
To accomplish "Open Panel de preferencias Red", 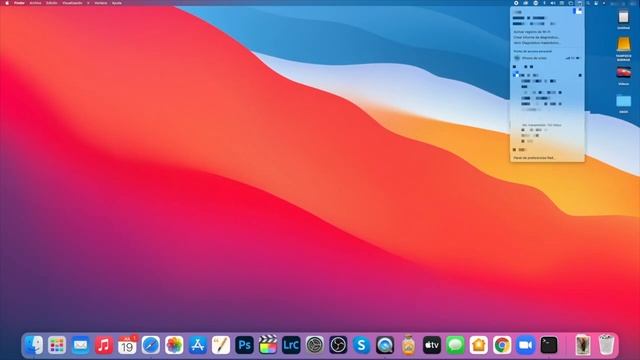I will point(534,158).
